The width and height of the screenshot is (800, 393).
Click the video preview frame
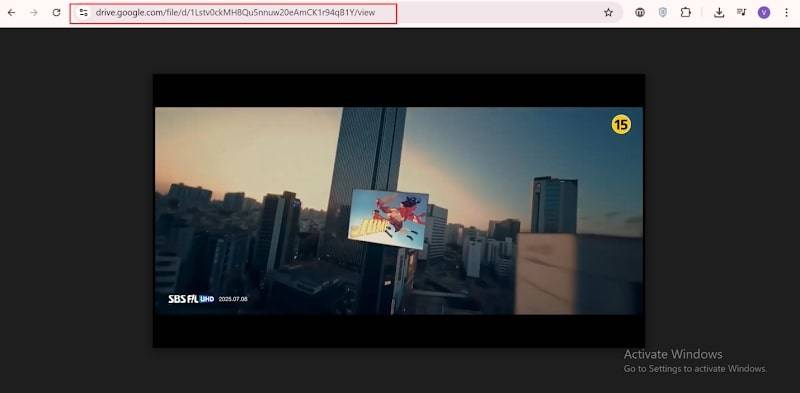click(398, 211)
